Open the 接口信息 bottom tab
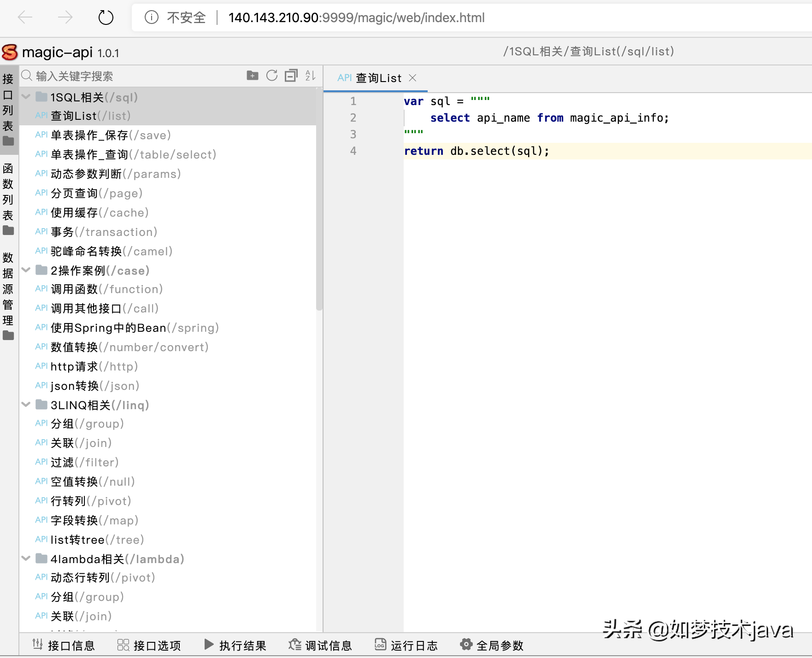Image resolution: width=812 pixels, height=658 pixels. (64, 645)
